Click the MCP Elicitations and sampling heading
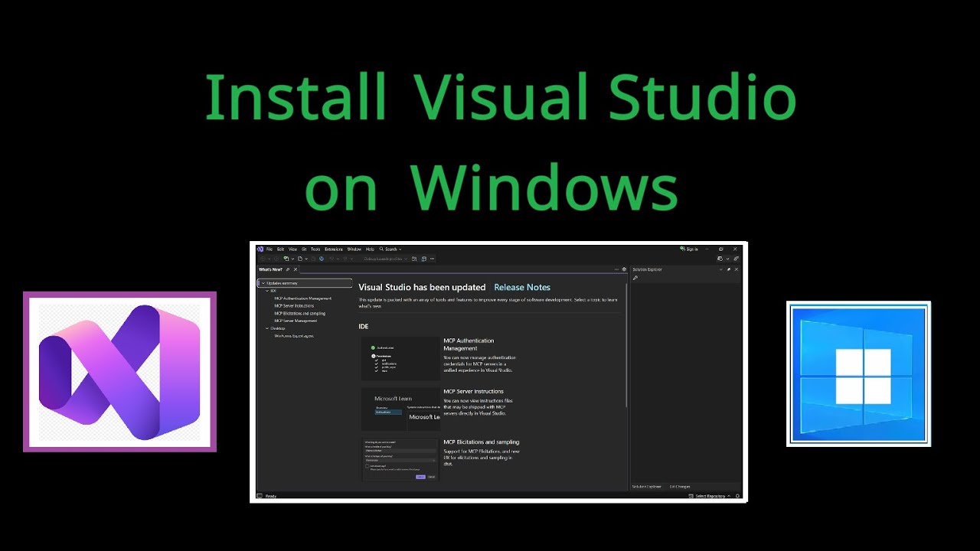The width and height of the screenshot is (980, 551). 482,442
